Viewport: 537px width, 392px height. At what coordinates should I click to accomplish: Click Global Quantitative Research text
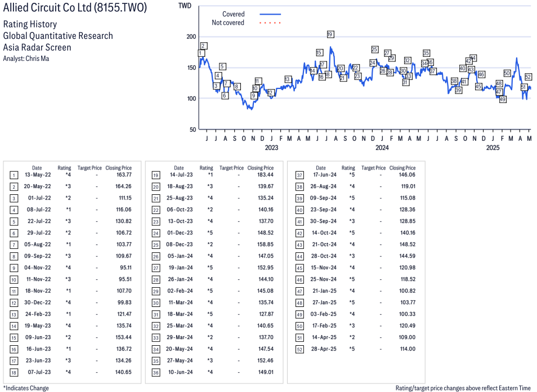pos(58,35)
